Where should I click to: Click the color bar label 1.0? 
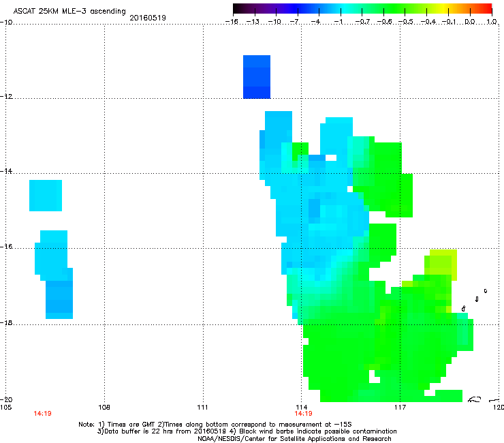492,22
